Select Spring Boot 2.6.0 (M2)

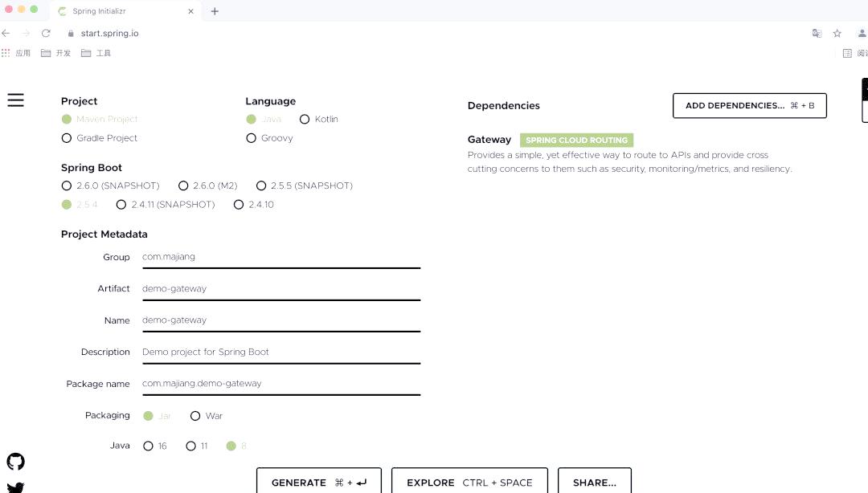click(207, 185)
